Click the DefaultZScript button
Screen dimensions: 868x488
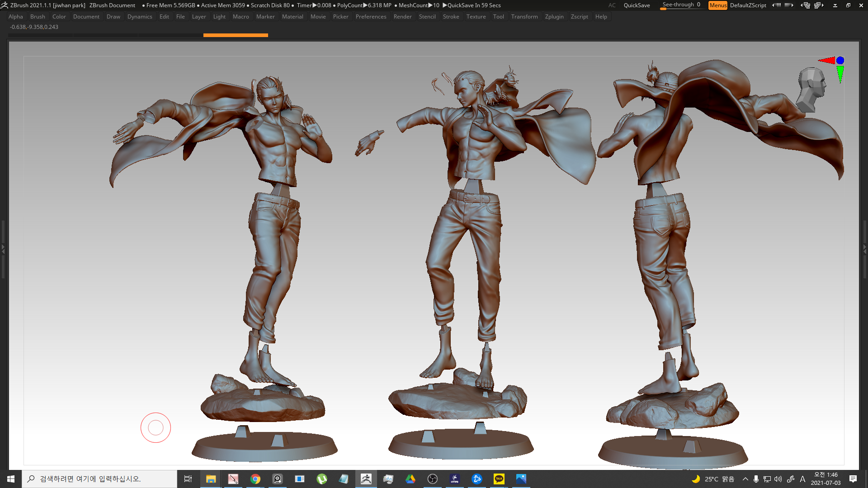pos(748,5)
